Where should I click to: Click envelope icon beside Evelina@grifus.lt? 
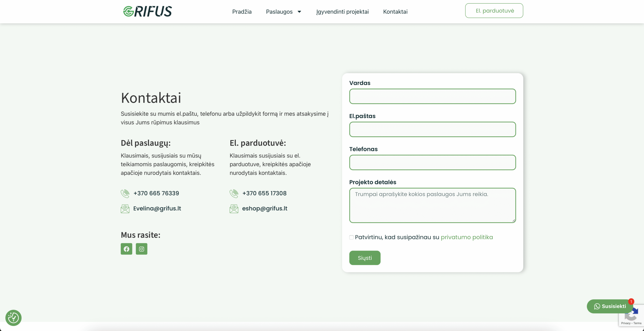pyautogui.click(x=125, y=209)
